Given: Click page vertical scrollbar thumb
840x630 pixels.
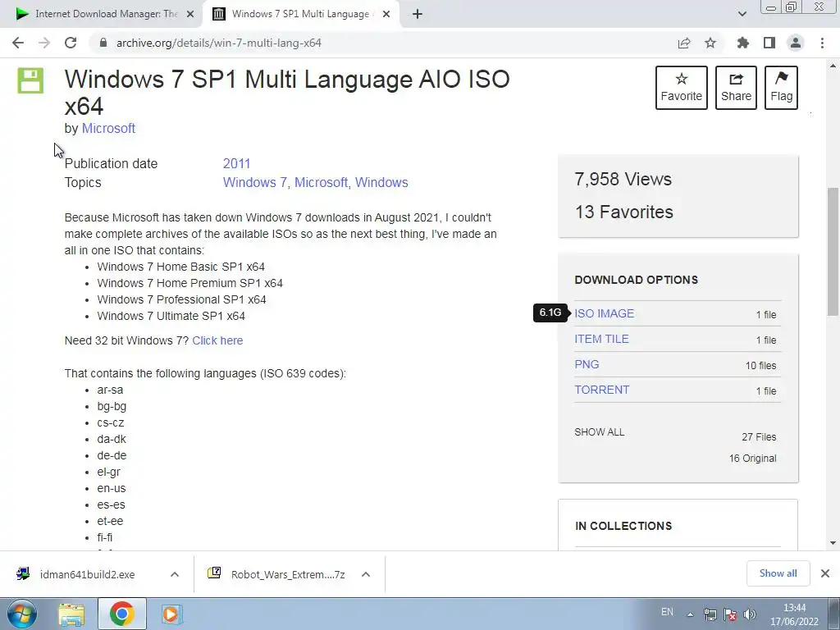Looking at the screenshot, I should [x=833, y=252].
